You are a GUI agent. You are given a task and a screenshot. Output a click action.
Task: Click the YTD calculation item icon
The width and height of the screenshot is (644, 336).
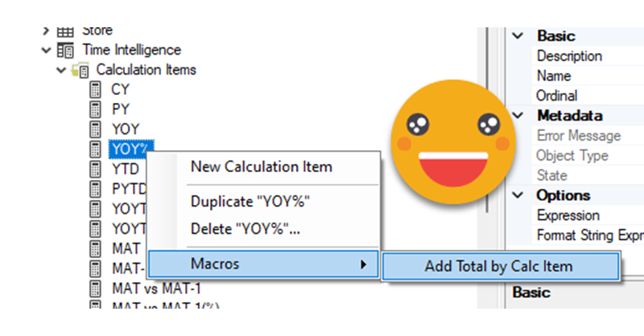tap(97, 169)
